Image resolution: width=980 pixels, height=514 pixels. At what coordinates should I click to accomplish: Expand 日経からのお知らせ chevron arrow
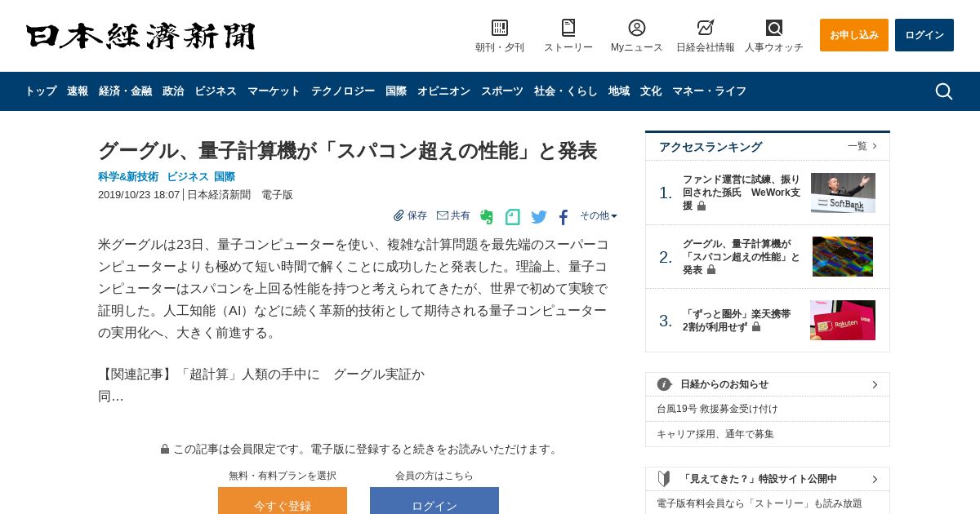[875, 384]
